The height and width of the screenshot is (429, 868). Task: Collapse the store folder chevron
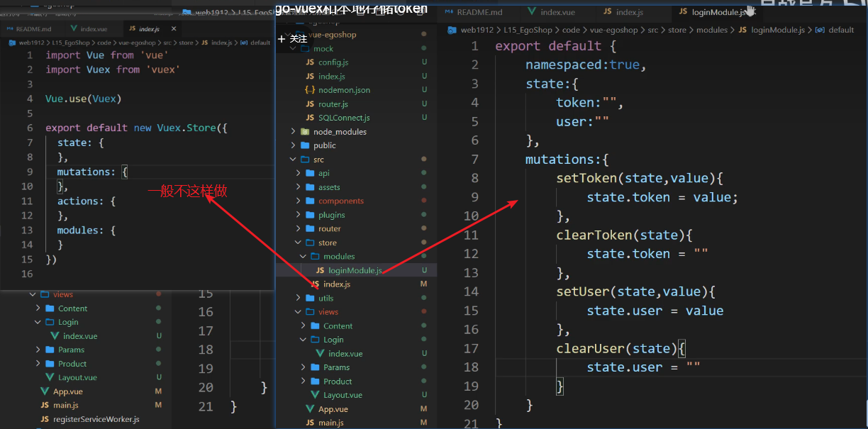(298, 243)
